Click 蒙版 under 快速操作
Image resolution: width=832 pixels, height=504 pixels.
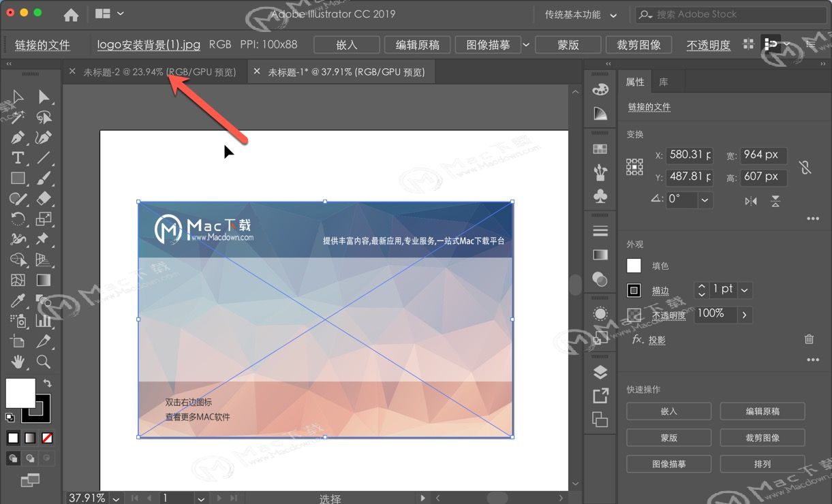point(669,438)
